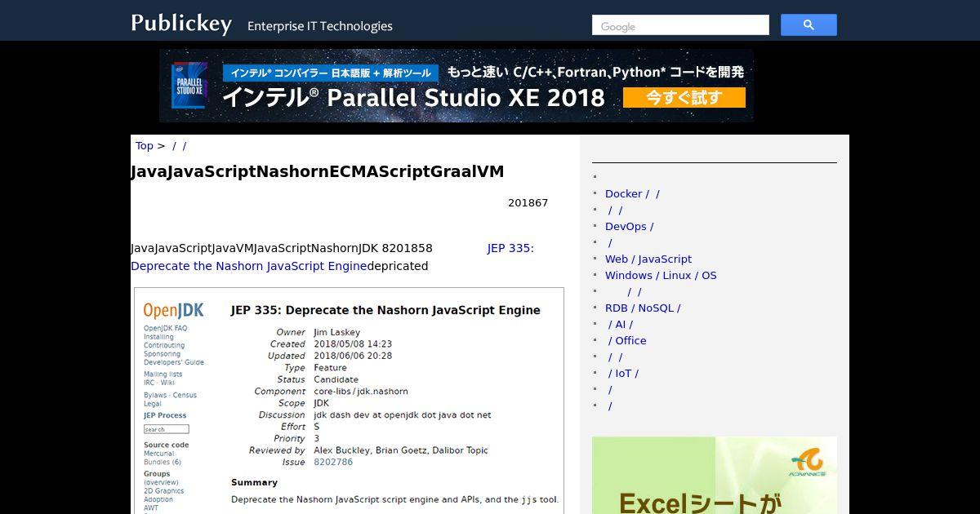This screenshot has width=980, height=514.
Task: Click the Excel sheet advertisement in sidebar
Action: (x=715, y=475)
